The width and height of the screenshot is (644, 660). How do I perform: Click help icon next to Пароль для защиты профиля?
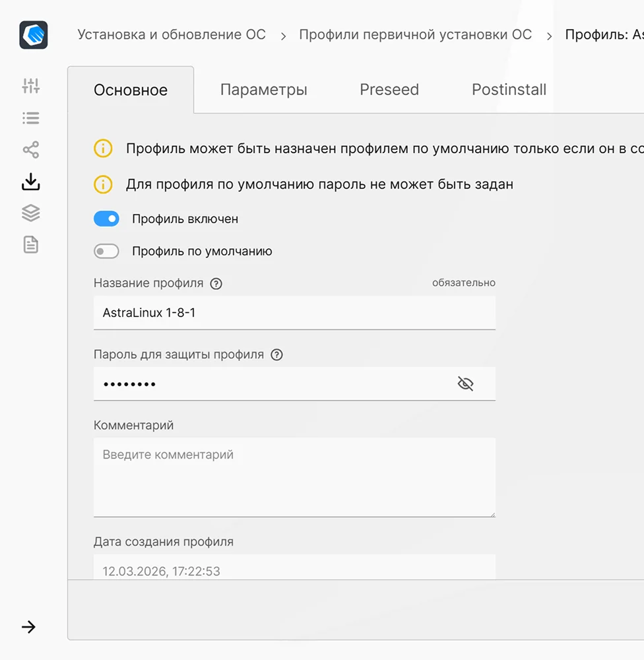(276, 355)
